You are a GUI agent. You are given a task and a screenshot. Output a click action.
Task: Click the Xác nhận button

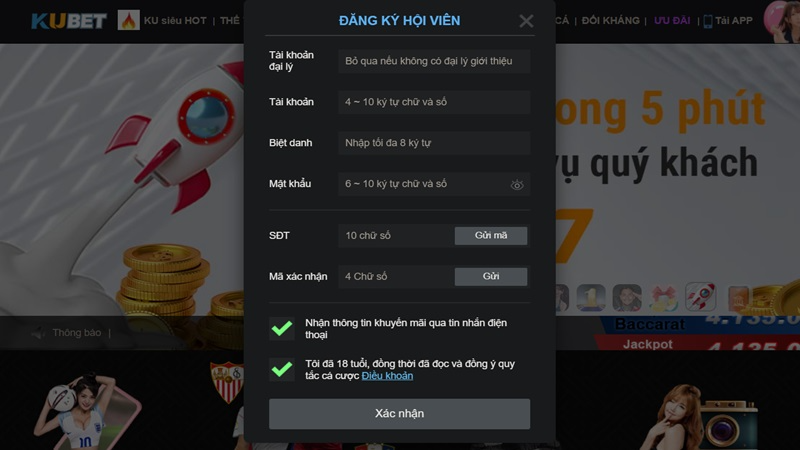tap(399, 414)
